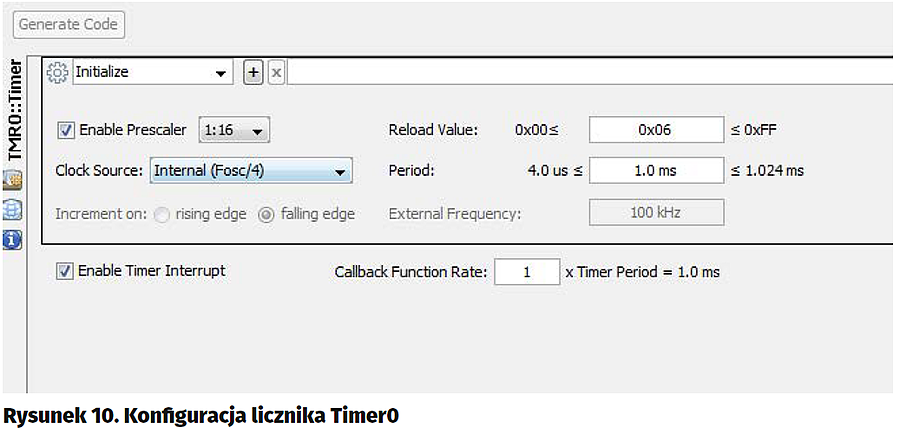This screenshot has width=900, height=441.
Task: Toggle the Enable Prescaler checkbox
Action: pyautogui.click(x=67, y=130)
